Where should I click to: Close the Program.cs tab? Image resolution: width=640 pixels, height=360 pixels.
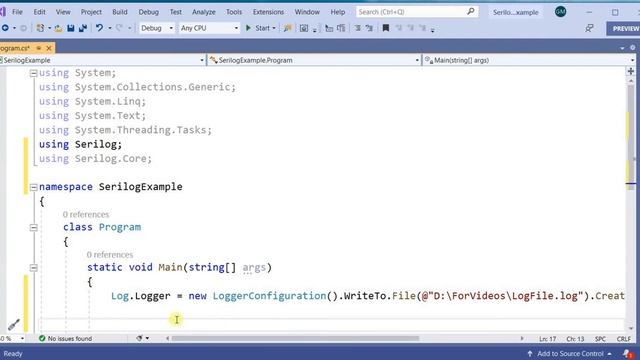click(49, 48)
